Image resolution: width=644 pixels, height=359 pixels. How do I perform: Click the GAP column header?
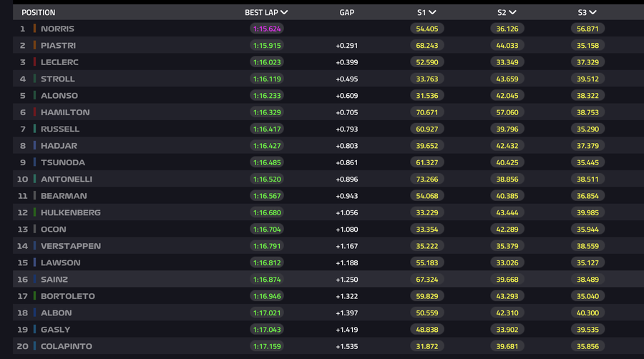point(346,12)
